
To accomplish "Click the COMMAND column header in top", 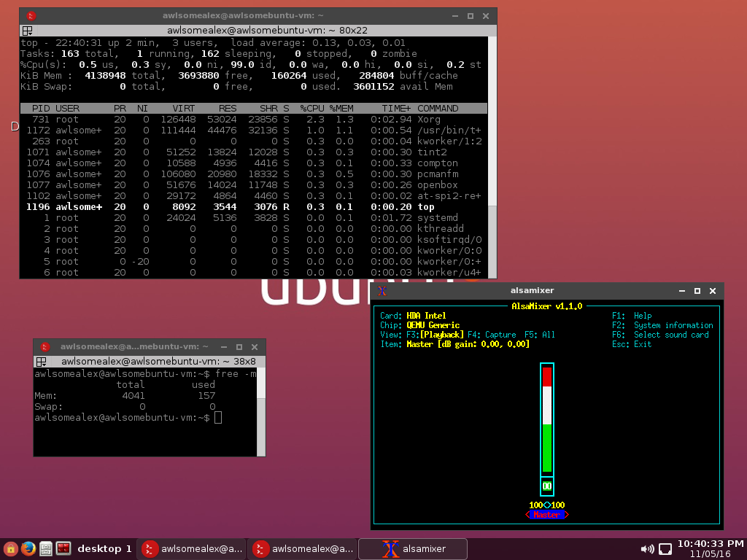I will 438,109.
